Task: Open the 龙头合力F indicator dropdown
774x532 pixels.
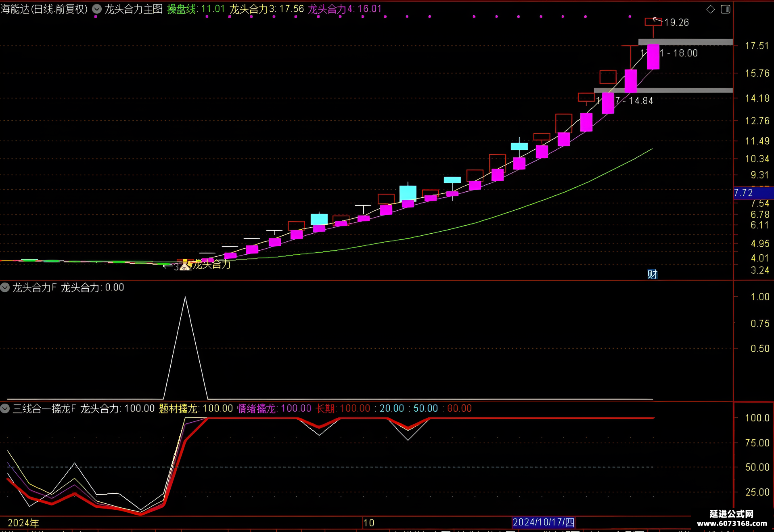Action: tap(5, 287)
